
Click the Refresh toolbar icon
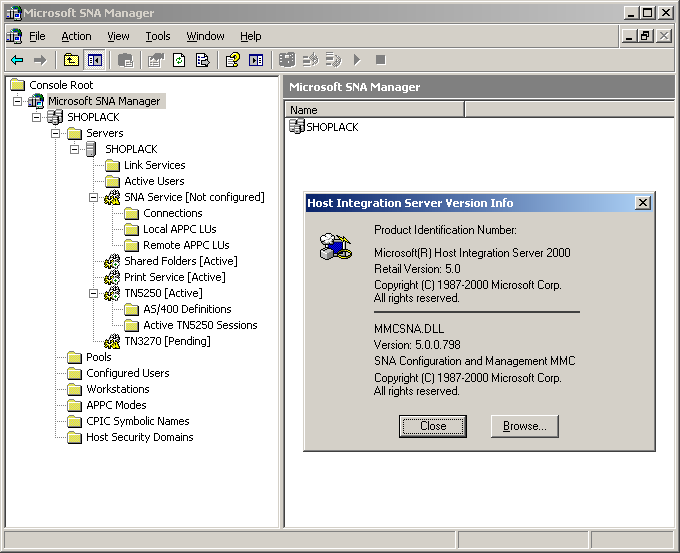pos(179,60)
